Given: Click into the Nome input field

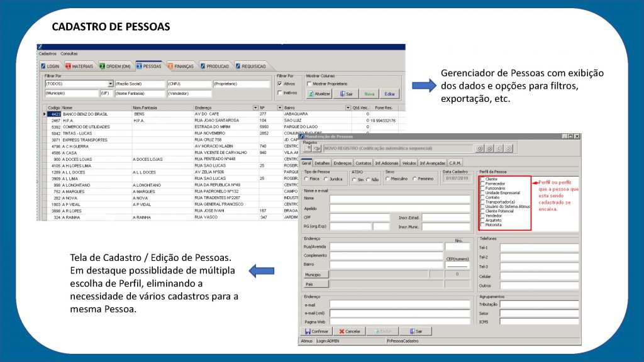Looking at the screenshot, I should [399, 199].
